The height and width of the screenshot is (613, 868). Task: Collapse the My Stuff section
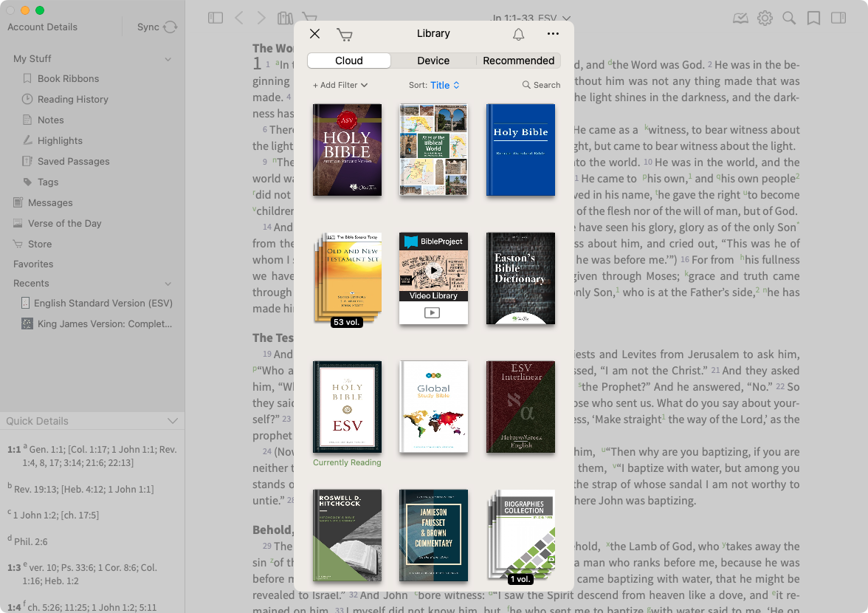(168, 59)
